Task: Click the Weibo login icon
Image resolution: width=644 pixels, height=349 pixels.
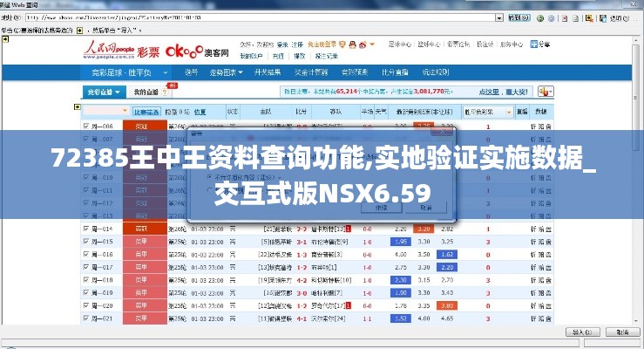Action: 363,44
